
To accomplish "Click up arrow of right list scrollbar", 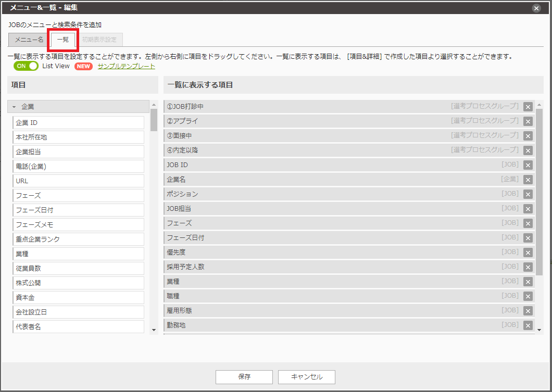I will (540, 105).
